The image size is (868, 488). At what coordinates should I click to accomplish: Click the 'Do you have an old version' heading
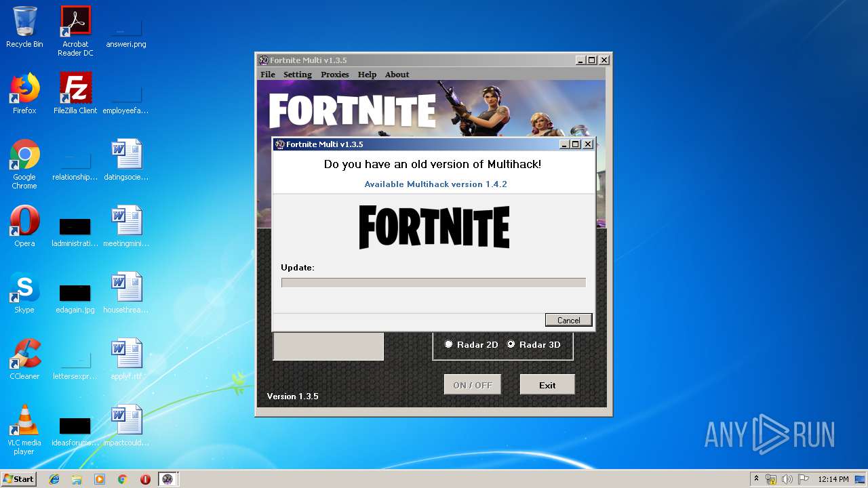click(x=433, y=164)
